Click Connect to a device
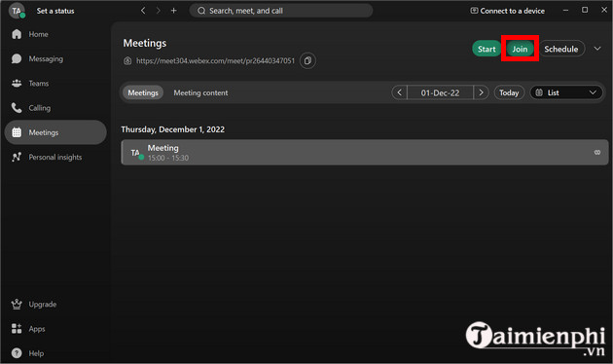613x364 pixels. point(507,11)
